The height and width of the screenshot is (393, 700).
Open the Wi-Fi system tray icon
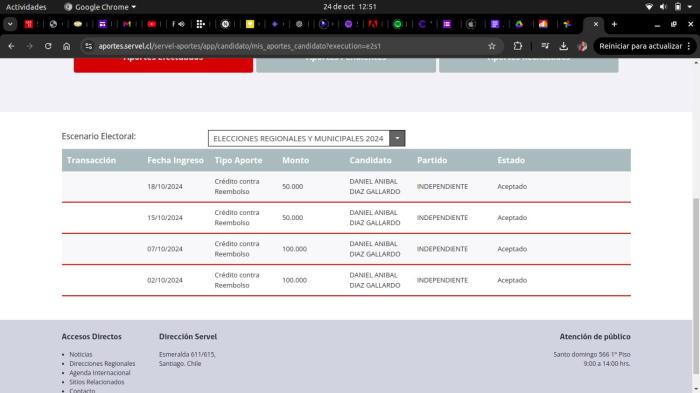(649, 7)
